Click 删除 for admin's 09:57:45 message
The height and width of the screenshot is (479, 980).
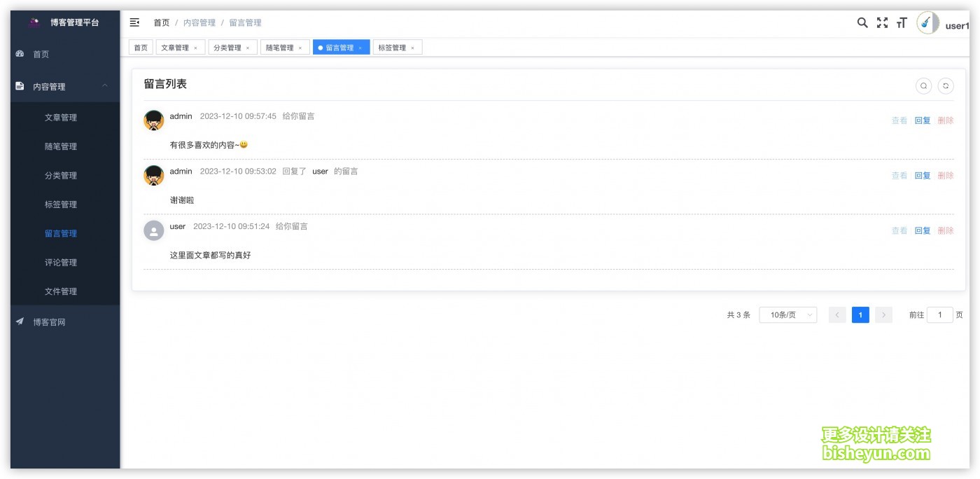(x=946, y=120)
